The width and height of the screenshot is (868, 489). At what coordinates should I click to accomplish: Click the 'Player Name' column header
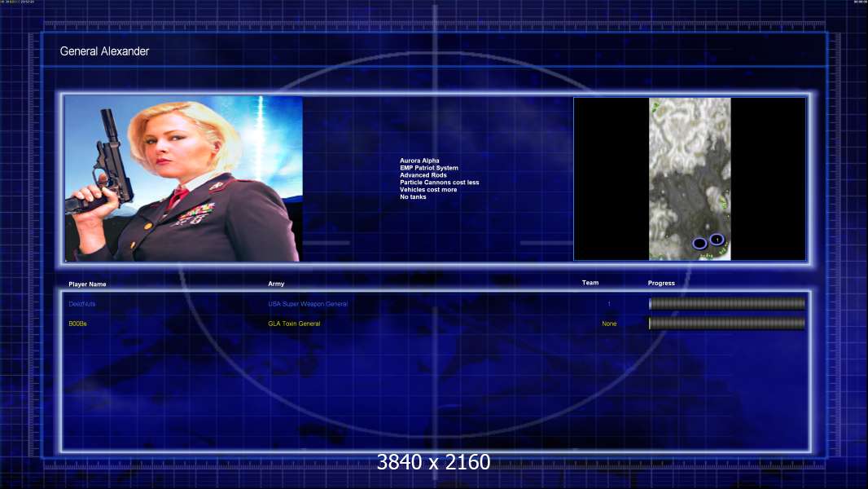coord(87,284)
